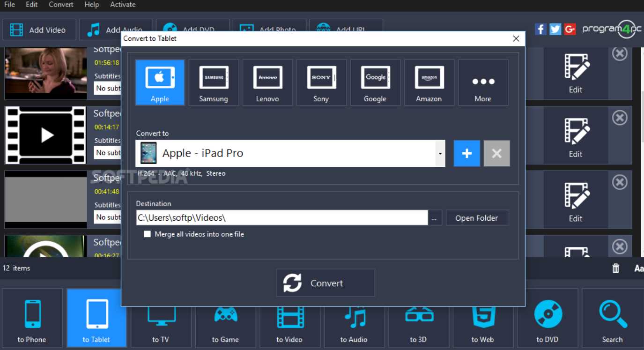Screen dimensions: 644x350
Task: Open the subtitles dropdown for the 00:41:48 video
Action: coord(107,217)
